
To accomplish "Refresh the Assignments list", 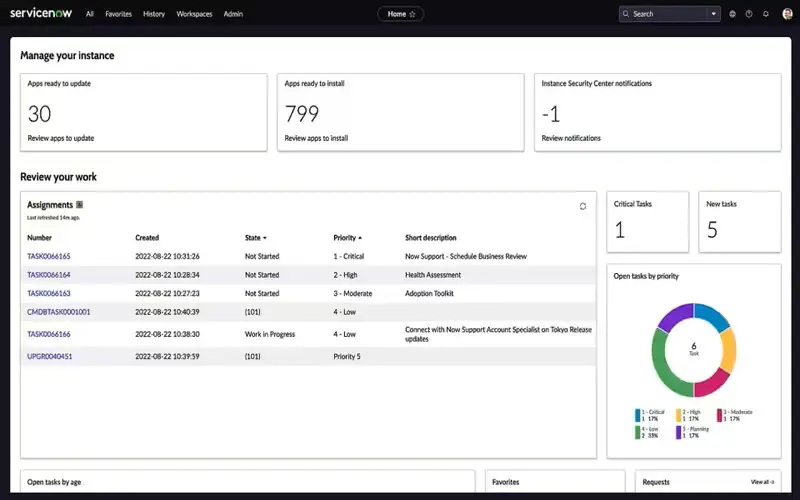I will pos(583,206).
